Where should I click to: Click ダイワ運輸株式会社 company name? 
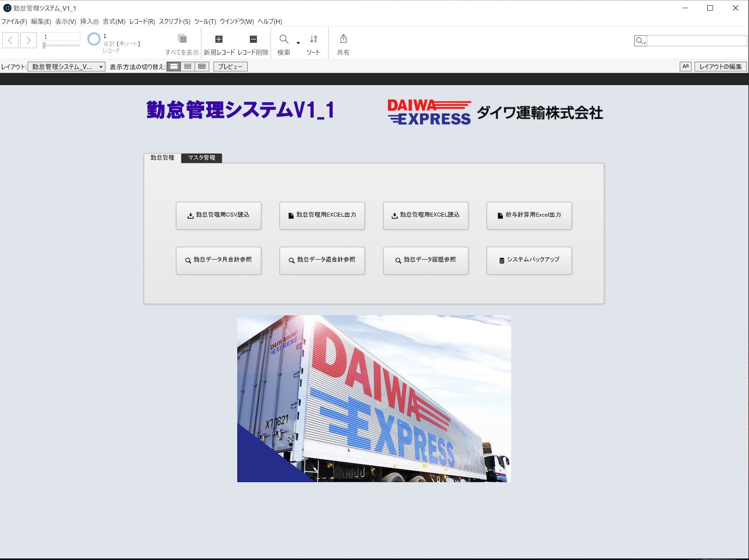point(540,113)
